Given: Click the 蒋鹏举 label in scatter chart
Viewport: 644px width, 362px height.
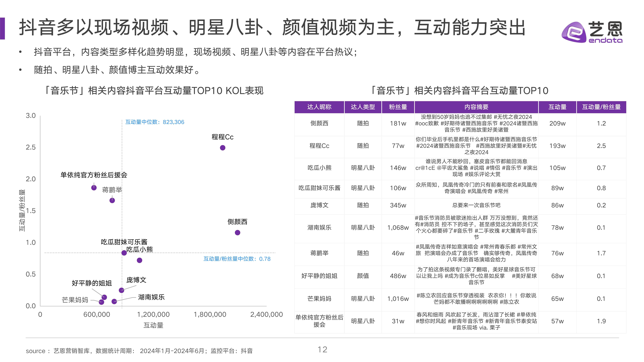Looking at the screenshot, I should [x=112, y=190].
